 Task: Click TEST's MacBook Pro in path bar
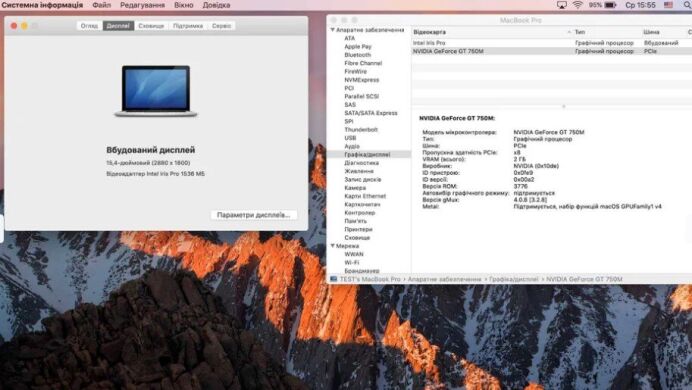point(370,279)
